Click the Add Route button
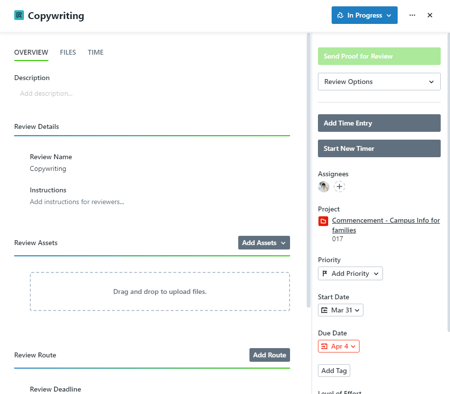 [269, 355]
